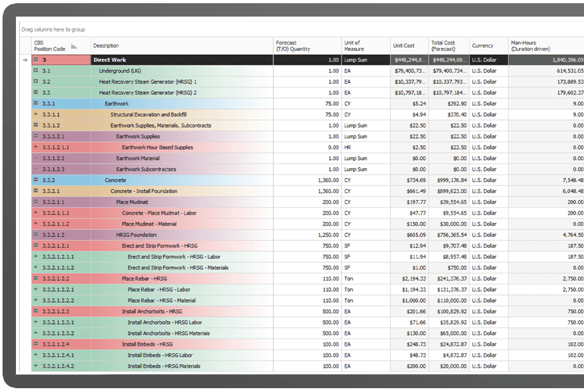This screenshot has width=584, height=392.
Task: Expand the 3.1 Underground (UG) row
Action: [36, 71]
